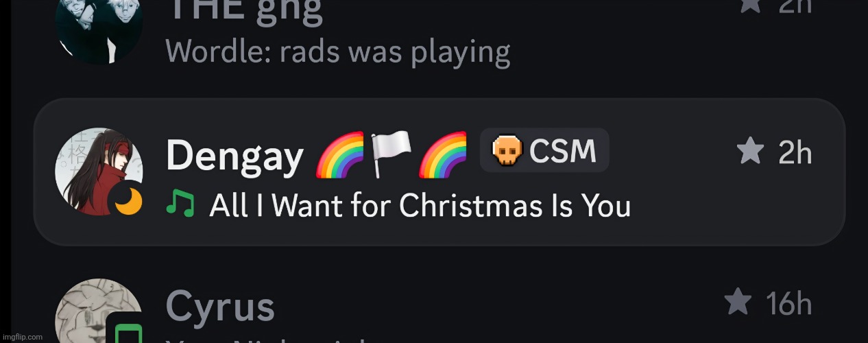Select the Dengay username
The image size is (868, 343).
tap(234, 156)
